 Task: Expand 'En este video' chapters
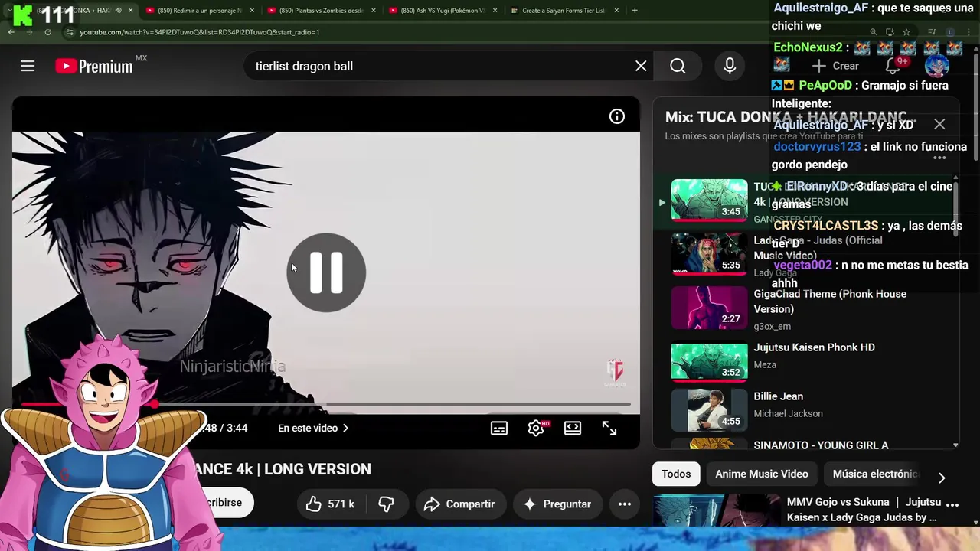coord(313,429)
